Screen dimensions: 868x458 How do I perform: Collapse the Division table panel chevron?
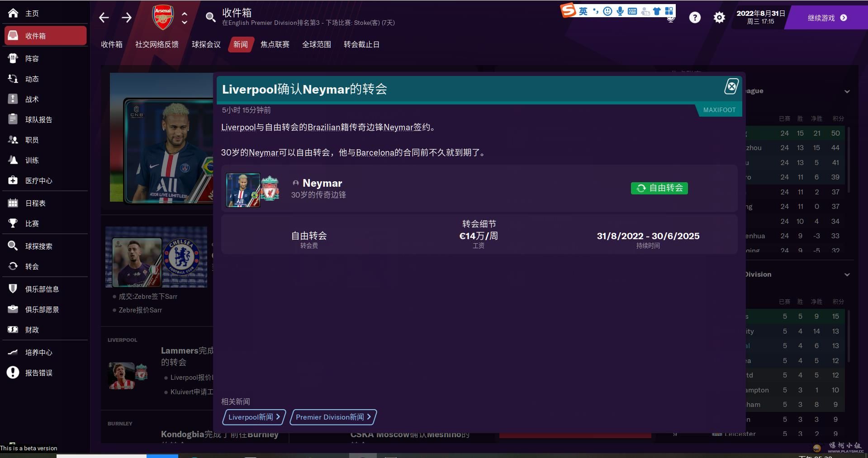847,274
